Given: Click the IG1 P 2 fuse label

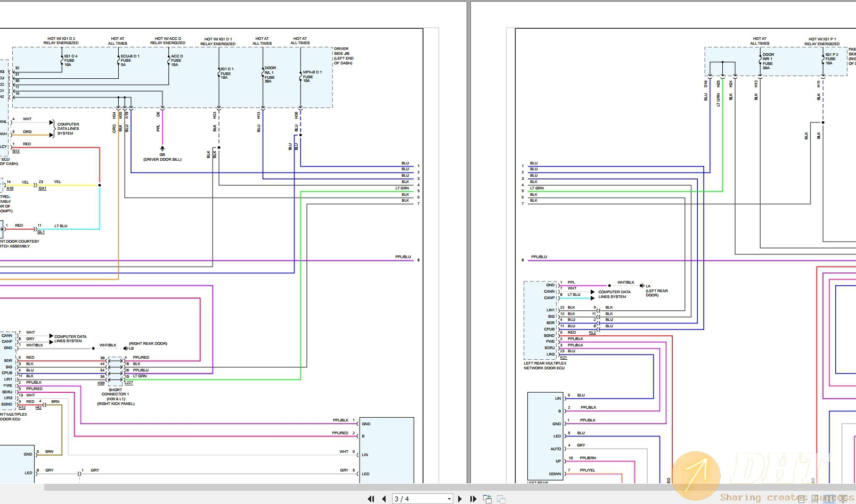Looking at the screenshot, I should tap(831, 59).
